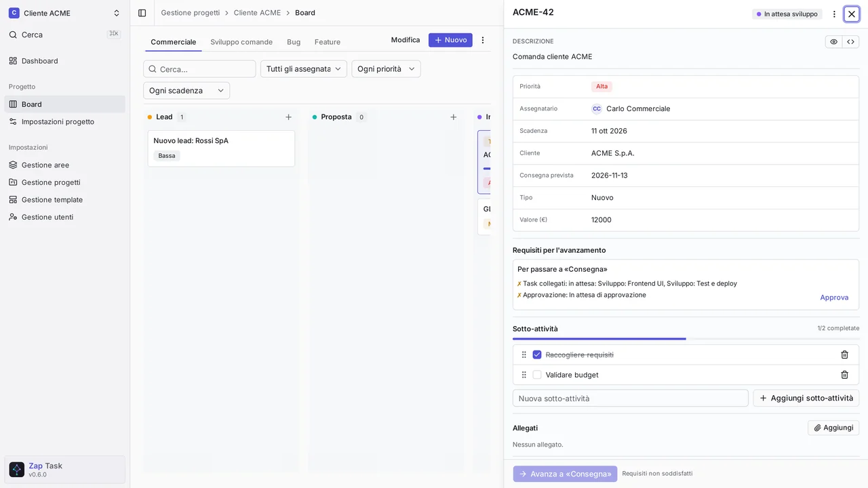Click the Zap Task logo

[x=17, y=470]
